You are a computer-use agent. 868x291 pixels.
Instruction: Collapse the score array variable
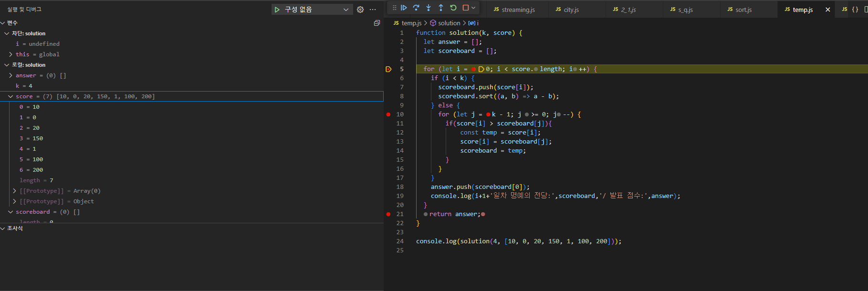pyautogui.click(x=10, y=96)
